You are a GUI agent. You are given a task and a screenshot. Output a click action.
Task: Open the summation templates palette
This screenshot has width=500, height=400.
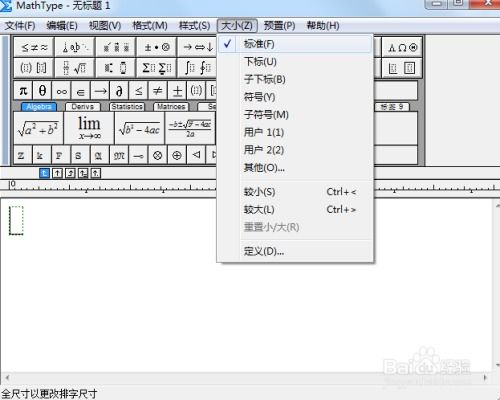[x=157, y=68]
